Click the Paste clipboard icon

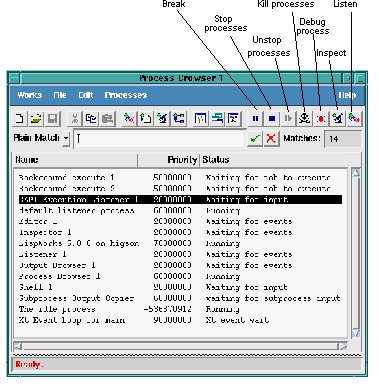107,119
